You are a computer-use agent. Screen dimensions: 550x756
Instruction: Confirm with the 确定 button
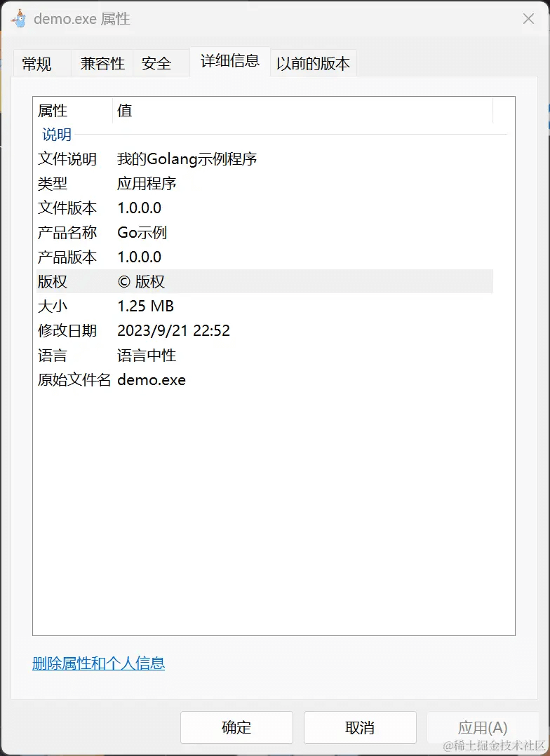coord(236,727)
